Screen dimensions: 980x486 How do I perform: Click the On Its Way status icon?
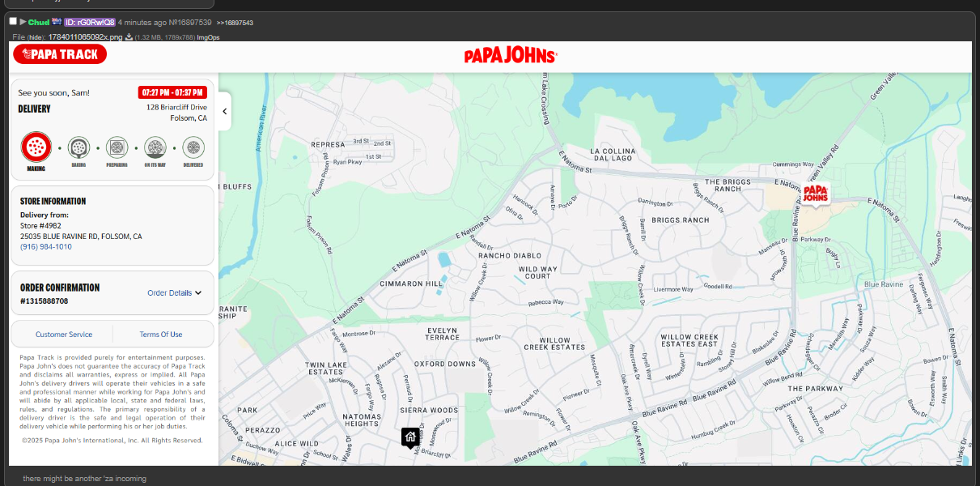[155, 147]
